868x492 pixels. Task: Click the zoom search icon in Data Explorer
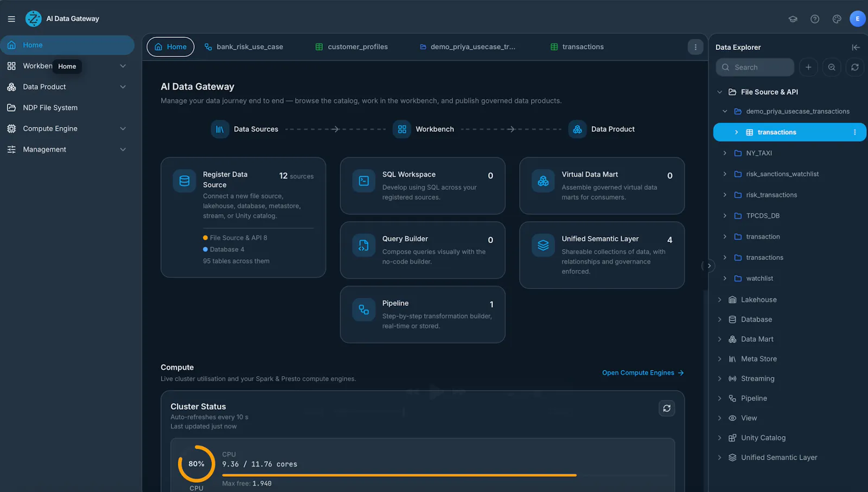(x=832, y=67)
